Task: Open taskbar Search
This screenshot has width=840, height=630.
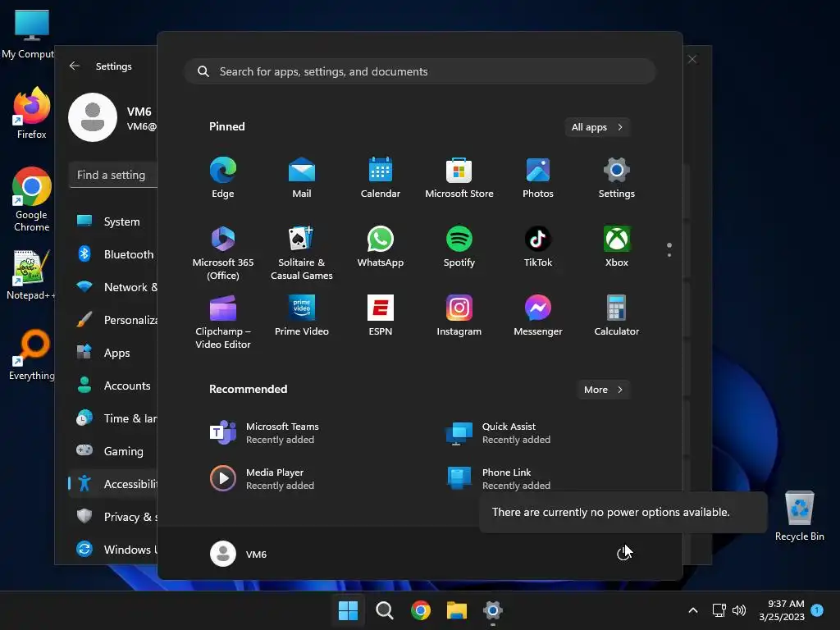Action: (x=384, y=610)
